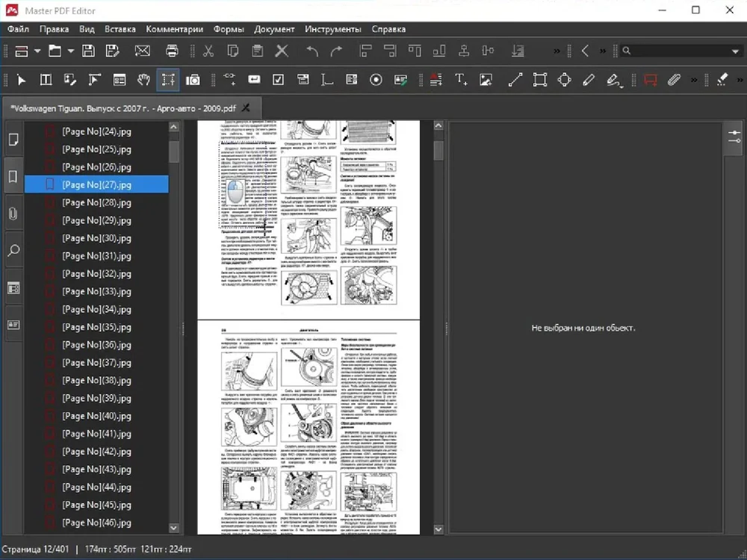This screenshot has height=560, width=747.
Task: Expand hidden toolbar items after attachment icon
Action: (694, 80)
